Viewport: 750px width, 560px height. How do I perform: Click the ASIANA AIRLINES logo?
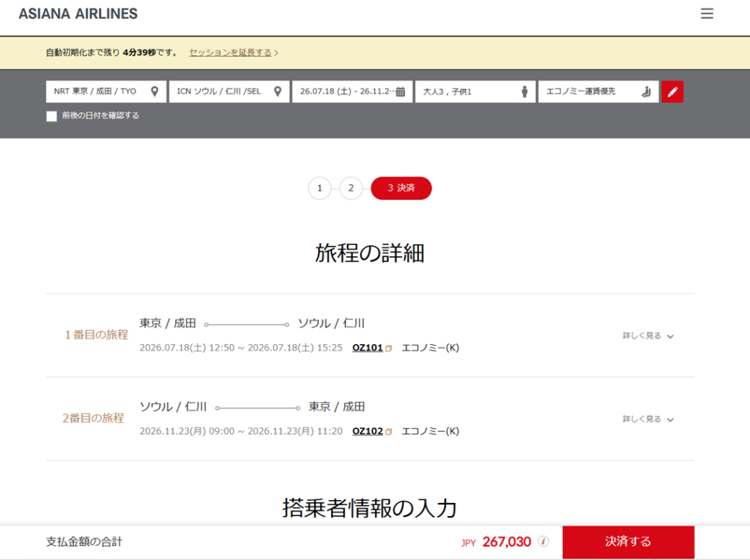(x=78, y=14)
